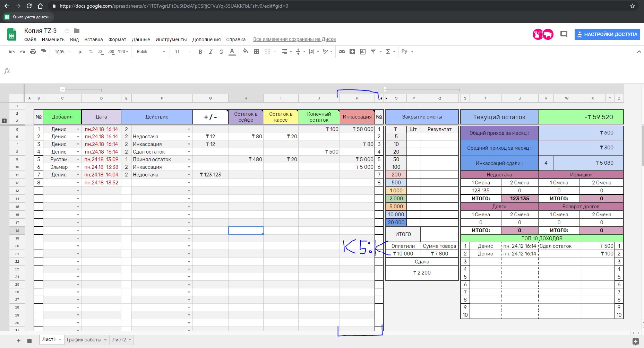The image size is (644, 348).
Task: Open the Книга учета bookmark
Action: click(28, 17)
